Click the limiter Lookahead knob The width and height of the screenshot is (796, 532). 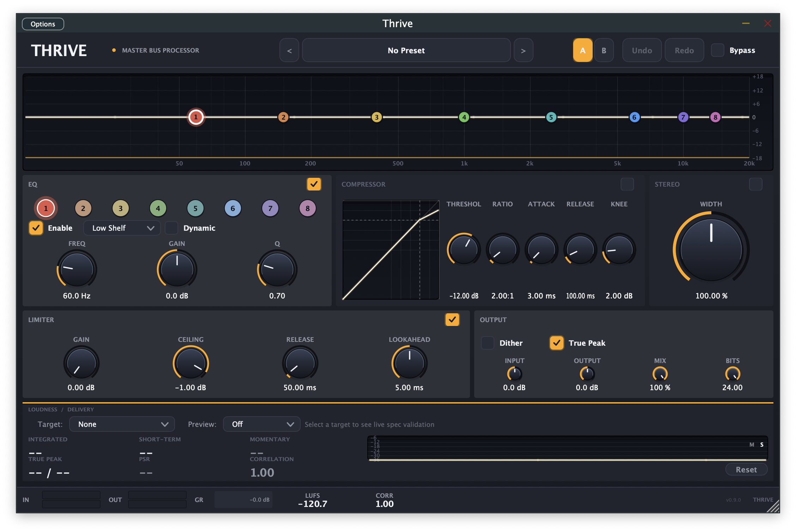pos(410,363)
